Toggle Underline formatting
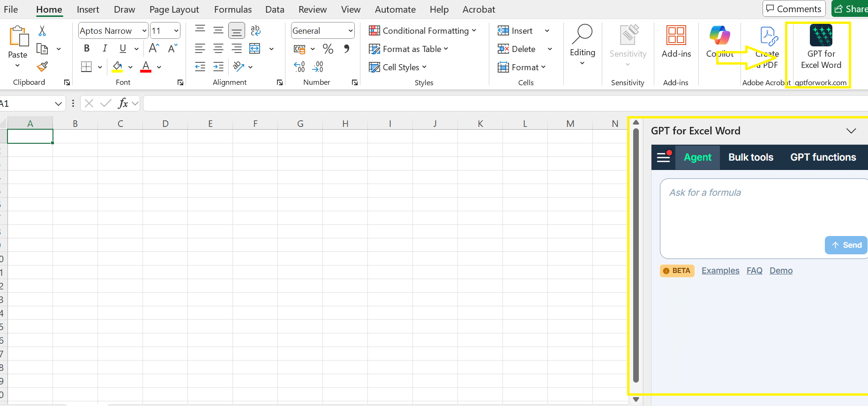868x406 pixels. 123,48
